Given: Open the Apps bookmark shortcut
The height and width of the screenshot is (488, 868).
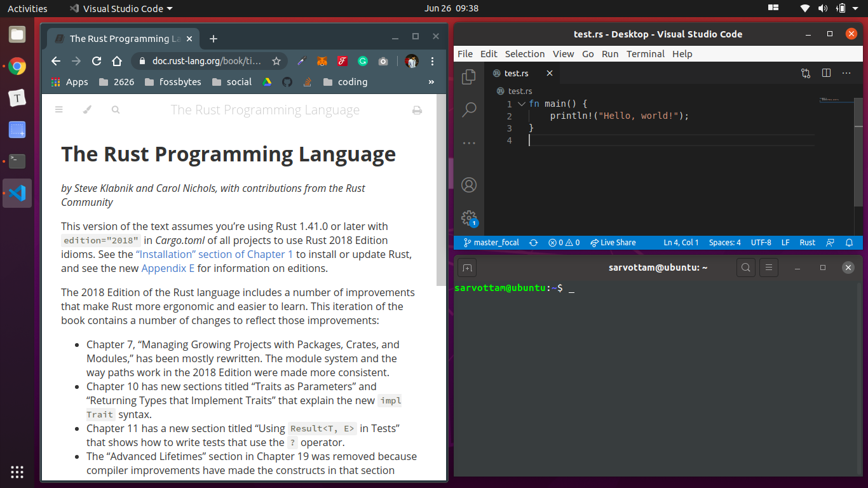Looking at the screenshot, I should click(69, 82).
